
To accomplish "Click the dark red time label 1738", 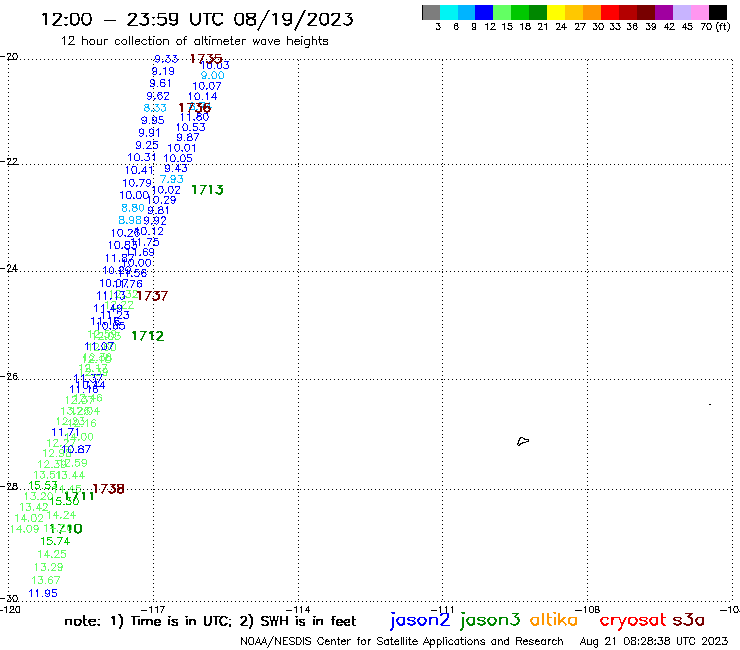I will click(108, 489).
